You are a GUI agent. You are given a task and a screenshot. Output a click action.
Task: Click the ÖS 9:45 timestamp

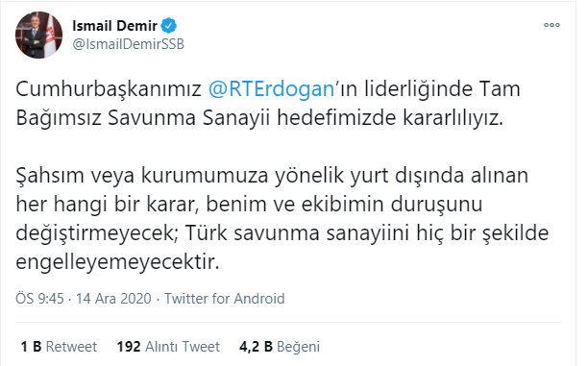39,299
